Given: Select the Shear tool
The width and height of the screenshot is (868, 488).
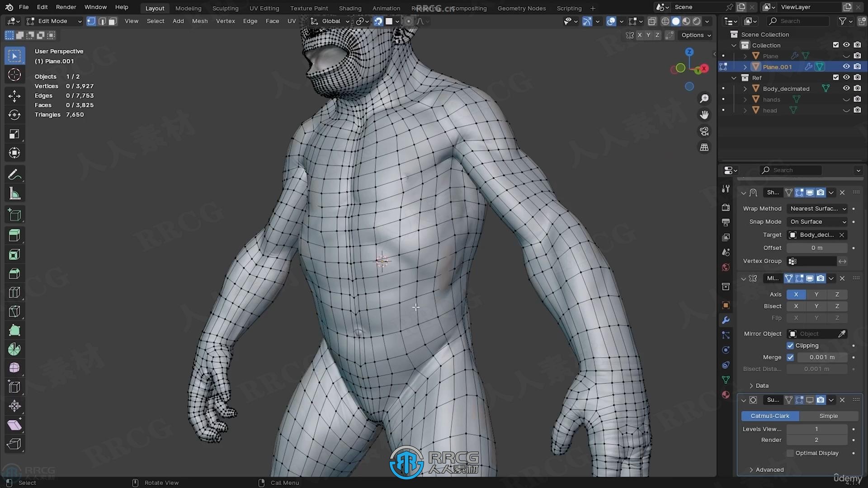Looking at the screenshot, I should pos(14,425).
